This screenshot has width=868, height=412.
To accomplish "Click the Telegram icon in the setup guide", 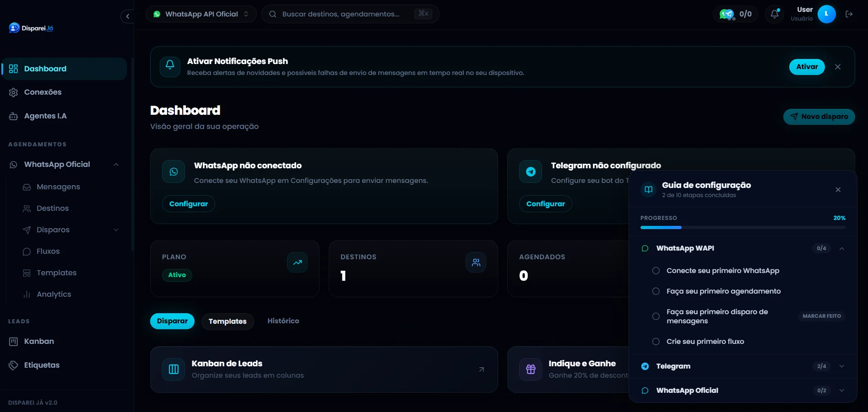I will (645, 366).
